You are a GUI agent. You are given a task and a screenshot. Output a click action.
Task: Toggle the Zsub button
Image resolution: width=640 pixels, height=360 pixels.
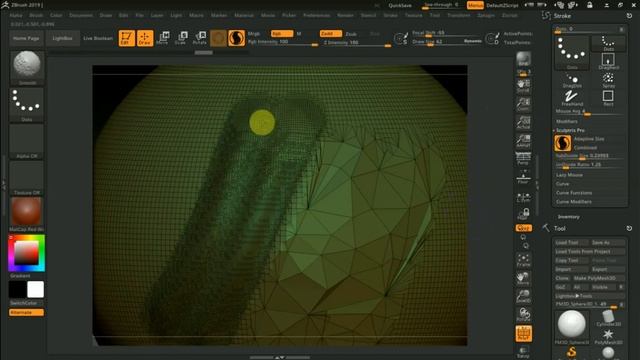(351, 34)
